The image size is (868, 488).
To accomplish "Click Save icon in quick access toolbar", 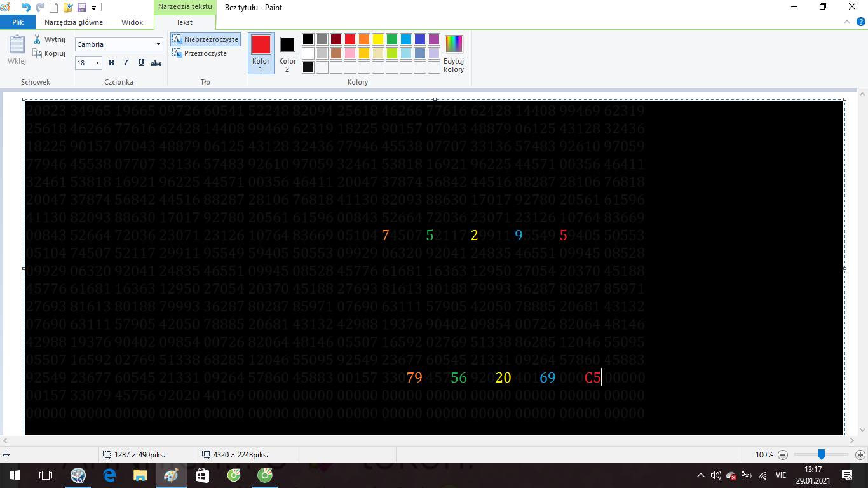I will point(81,8).
